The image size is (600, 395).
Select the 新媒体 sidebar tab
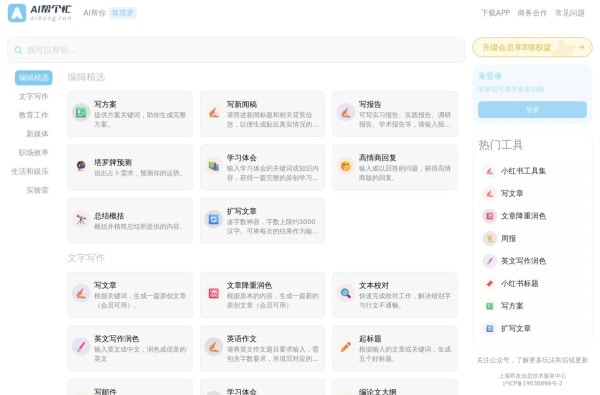(x=38, y=134)
